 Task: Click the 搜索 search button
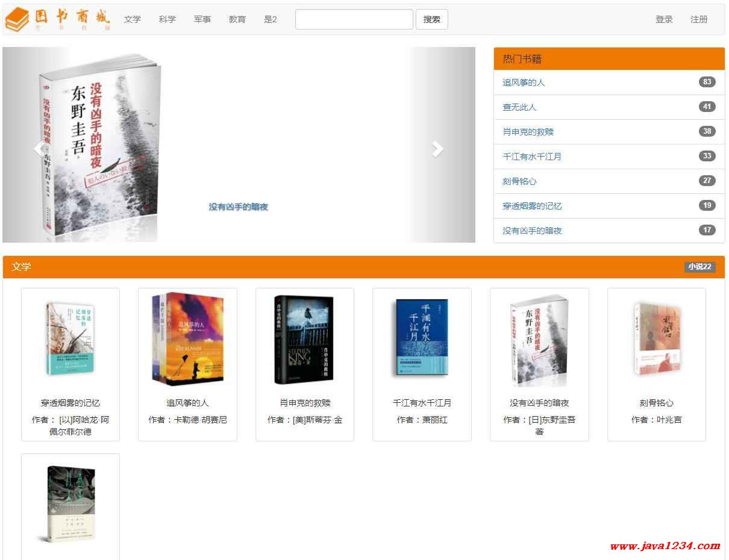[x=432, y=19]
